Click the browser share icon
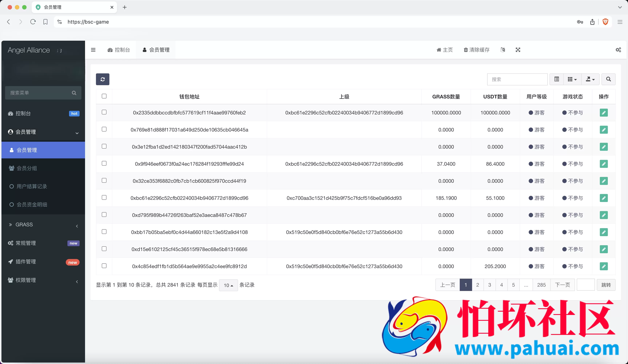This screenshot has width=628, height=364. coord(592,22)
